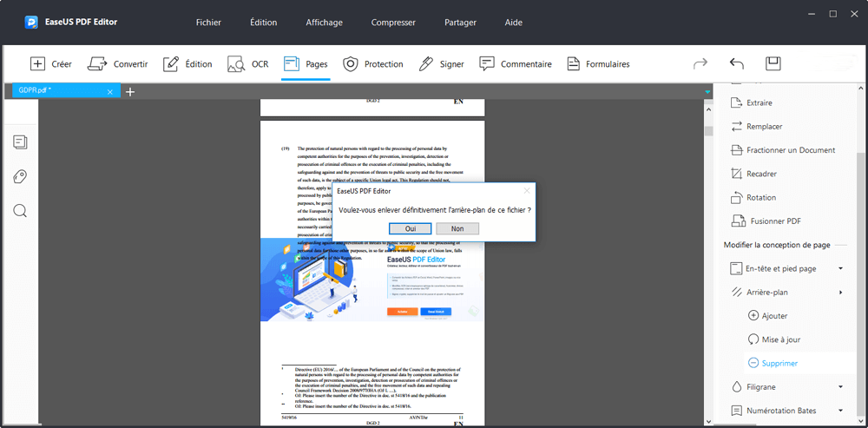Click the document scrollbar up arrow
Viewport: 868px width, 428px height.
click(708, 109)
